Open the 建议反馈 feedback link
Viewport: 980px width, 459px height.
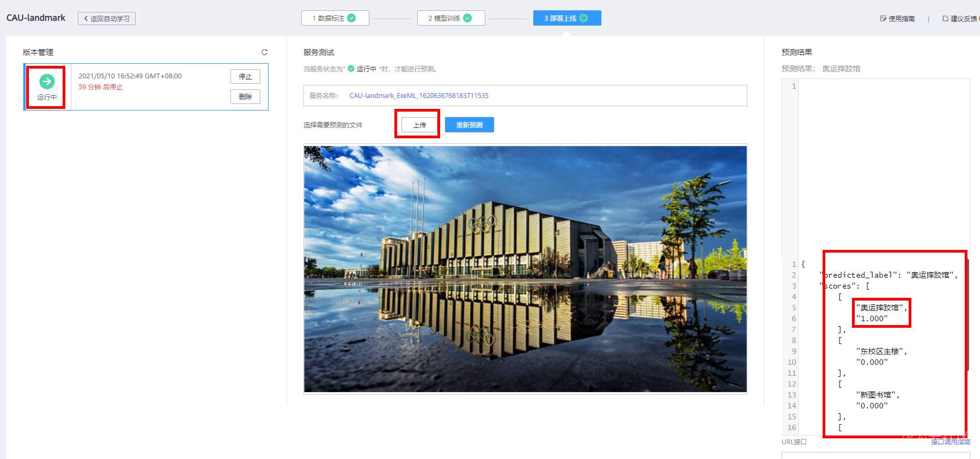(960, 19)
